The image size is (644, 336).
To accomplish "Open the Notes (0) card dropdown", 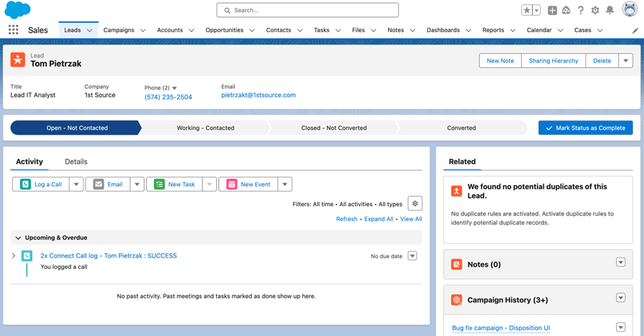I will pos(621,262).
